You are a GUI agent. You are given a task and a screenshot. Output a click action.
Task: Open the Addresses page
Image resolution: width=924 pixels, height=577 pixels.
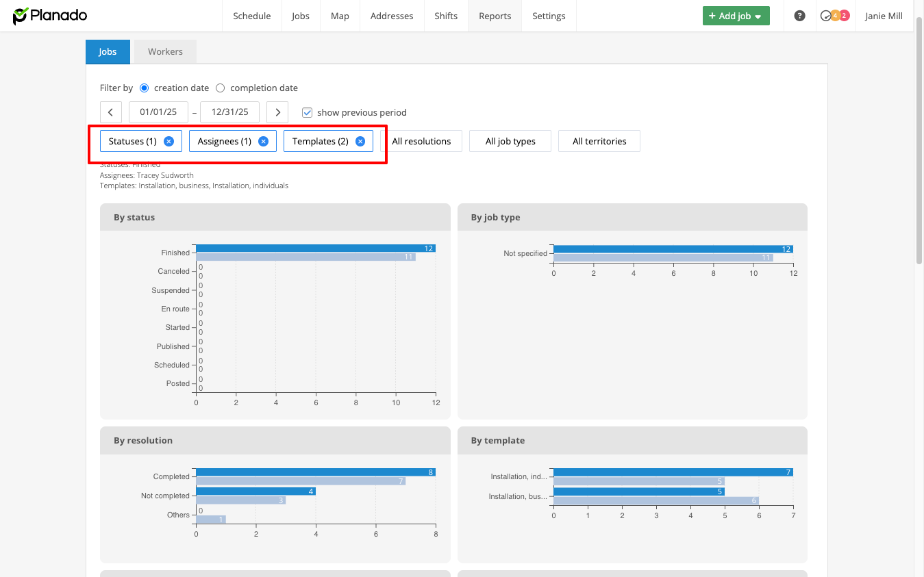coord(392,16)
